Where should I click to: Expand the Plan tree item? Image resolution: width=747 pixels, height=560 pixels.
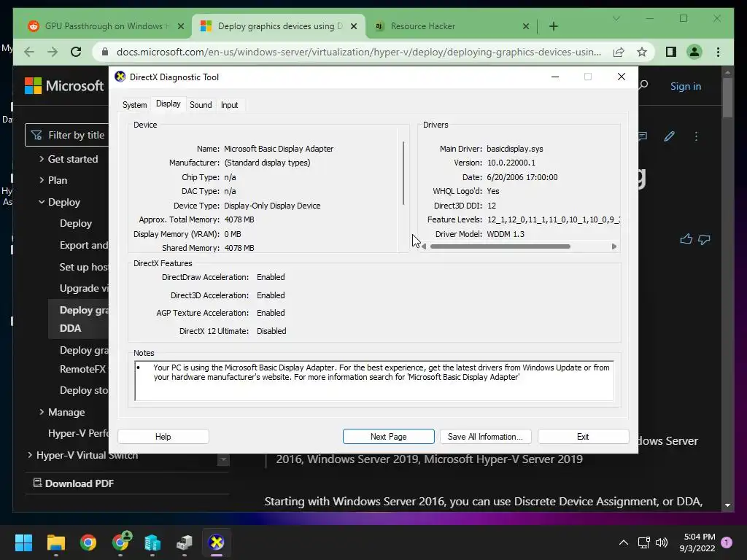point(42,180)
